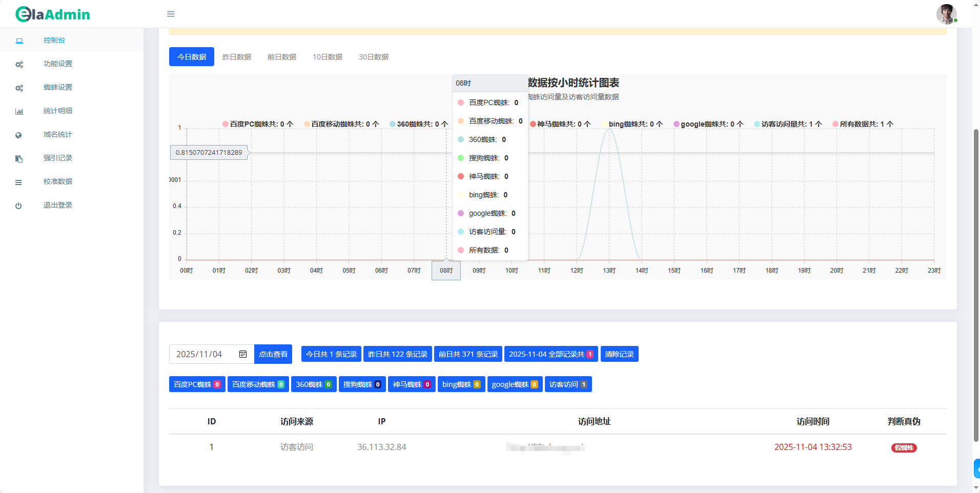Open 校准数据 in the sidebar
Image resolution: width=980 pixels, height=493 pixels.
pos(57,181)
